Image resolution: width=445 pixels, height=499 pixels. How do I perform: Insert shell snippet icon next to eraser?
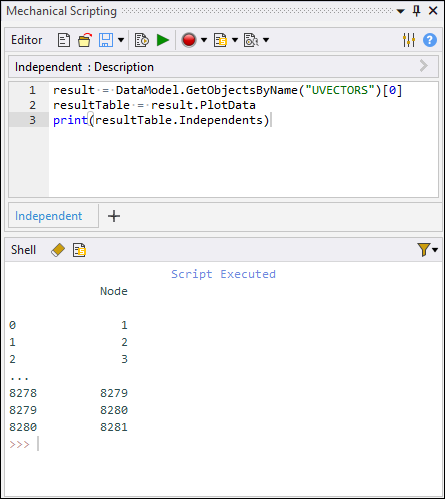[79, 250]
